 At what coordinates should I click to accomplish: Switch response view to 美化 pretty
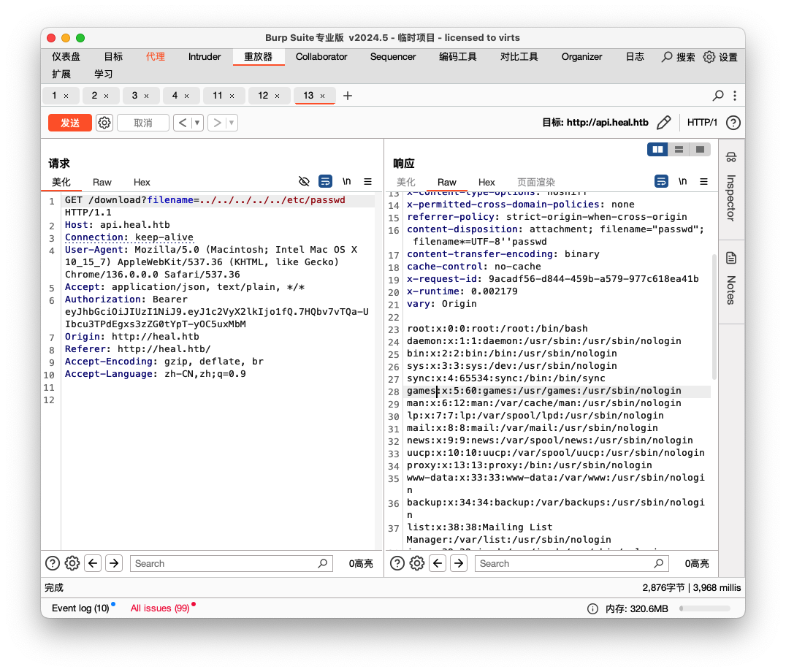[x=405, y=183]
